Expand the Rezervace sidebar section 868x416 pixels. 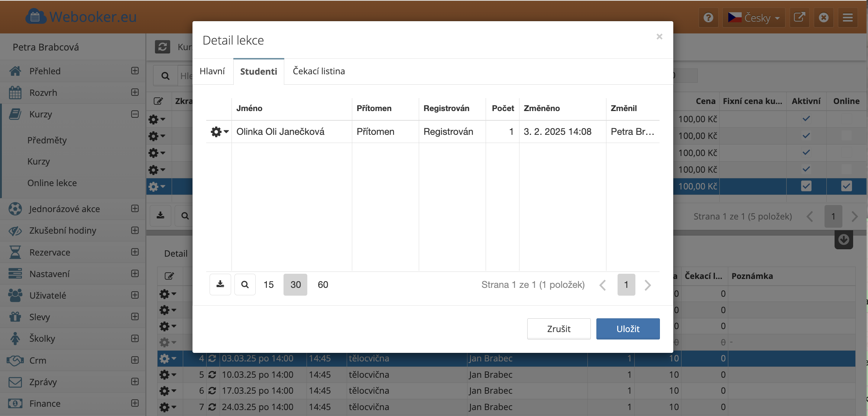point(135,252)
